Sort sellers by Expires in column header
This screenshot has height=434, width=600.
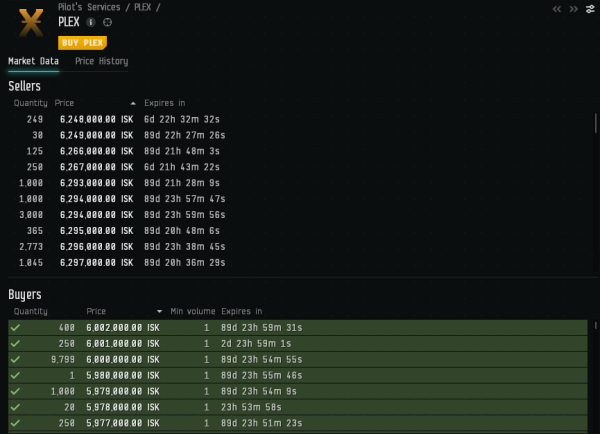(x=165, y=103)
